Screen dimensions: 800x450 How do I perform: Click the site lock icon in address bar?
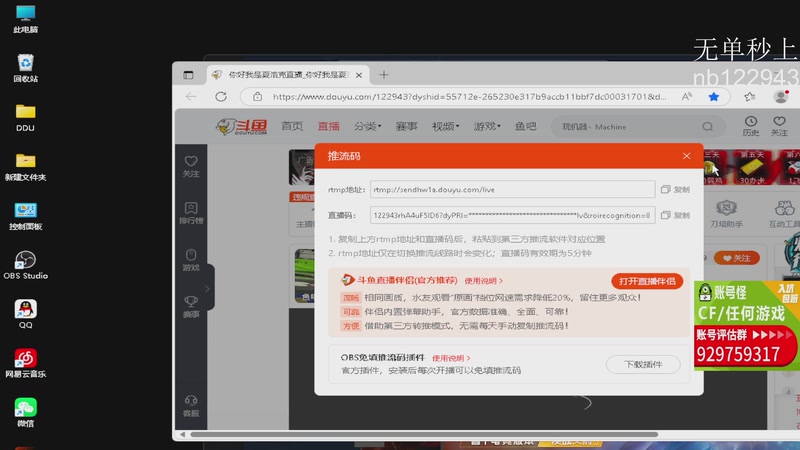tap(257, 96)
